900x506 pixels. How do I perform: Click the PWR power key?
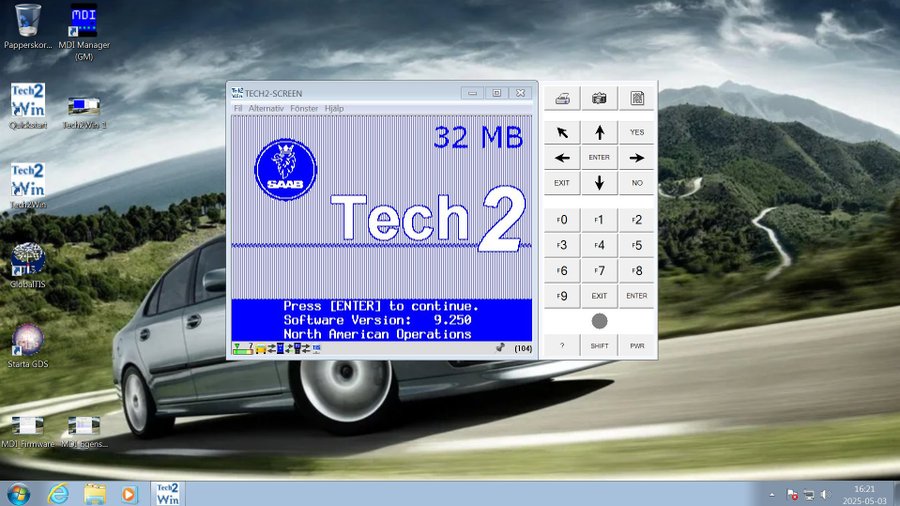(637, 346)
